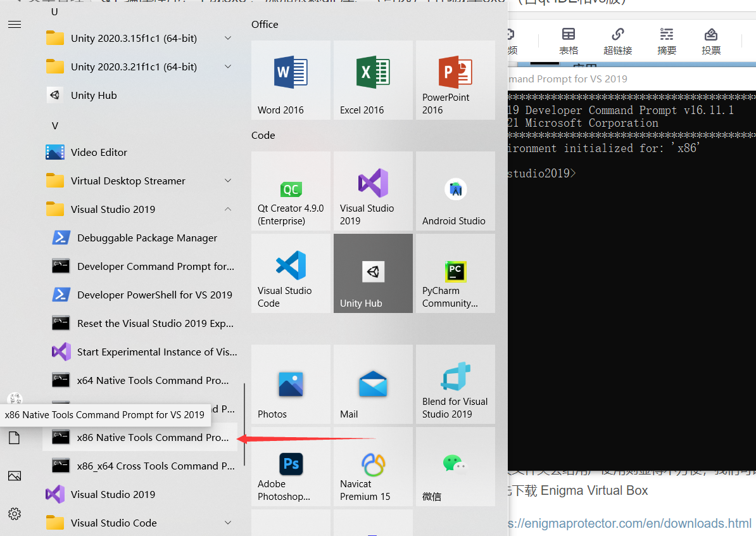
Task: Launch the Adobe Photoshop tile
Action: click(291, 466)
